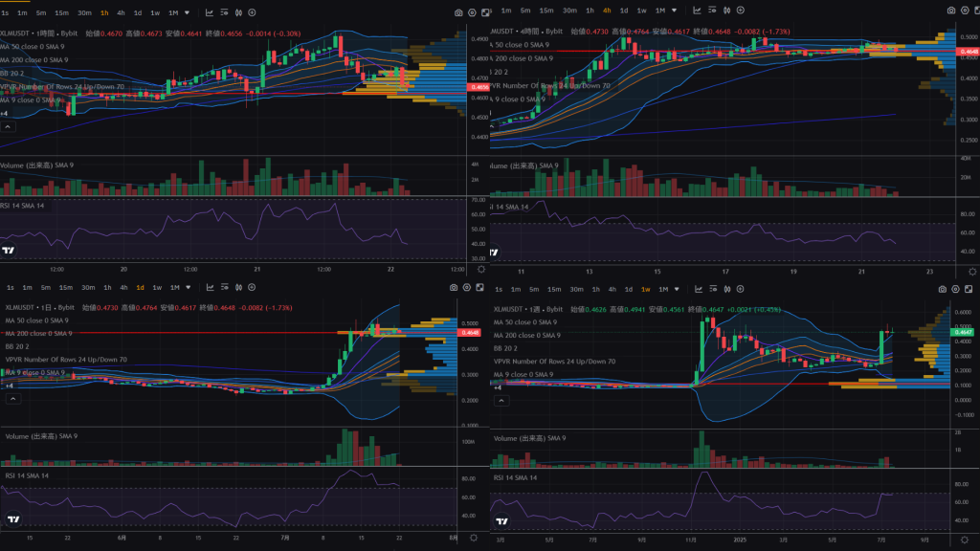
Task: Select 'MA 200 close 0 SMA 9' in daily legend
Action: (38, 334)
